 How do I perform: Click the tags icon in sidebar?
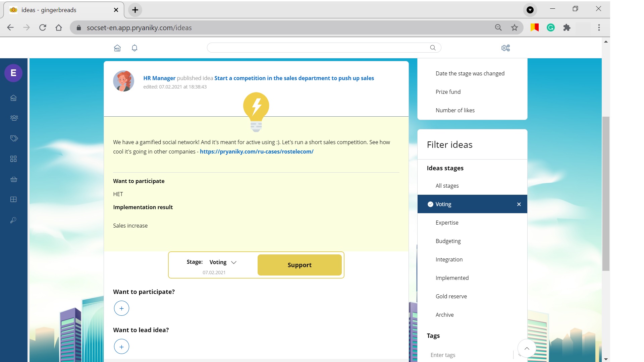tap(14, 138)
